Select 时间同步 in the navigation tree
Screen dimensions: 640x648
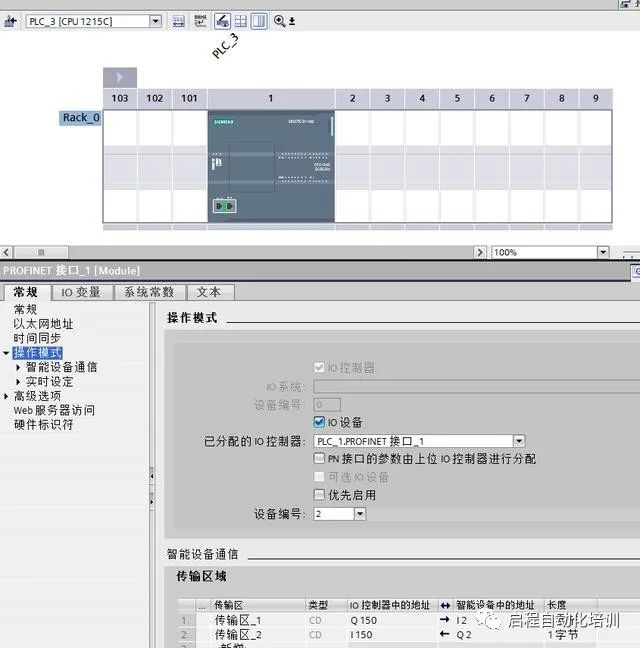tap(37, 338)
